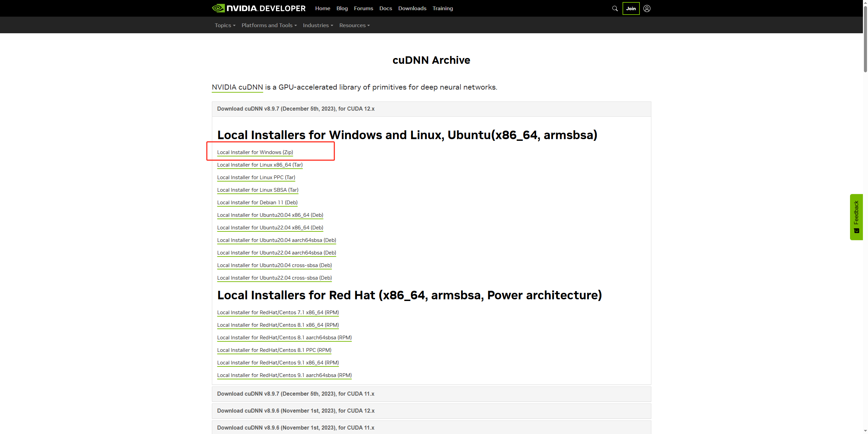Download Ubuntu22.04 x86_64 (Deb) installer

tap(270, 228)
